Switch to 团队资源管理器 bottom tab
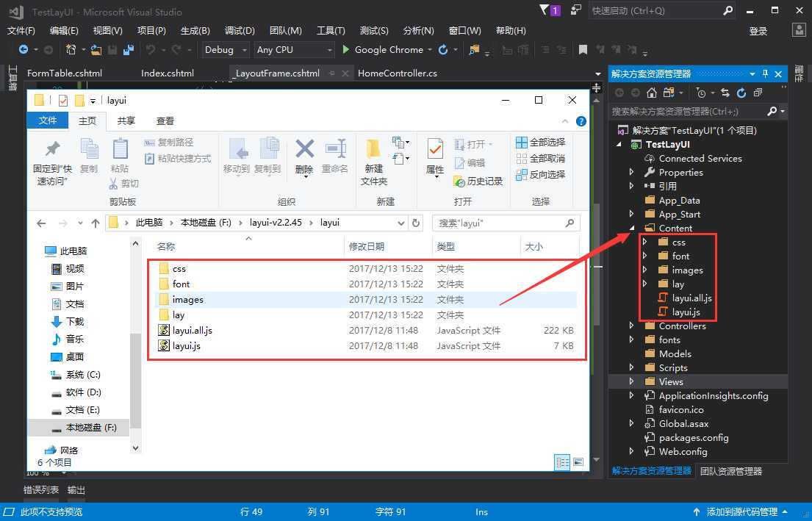This screenshot has height=521, width=812. [x=731, y=471]
